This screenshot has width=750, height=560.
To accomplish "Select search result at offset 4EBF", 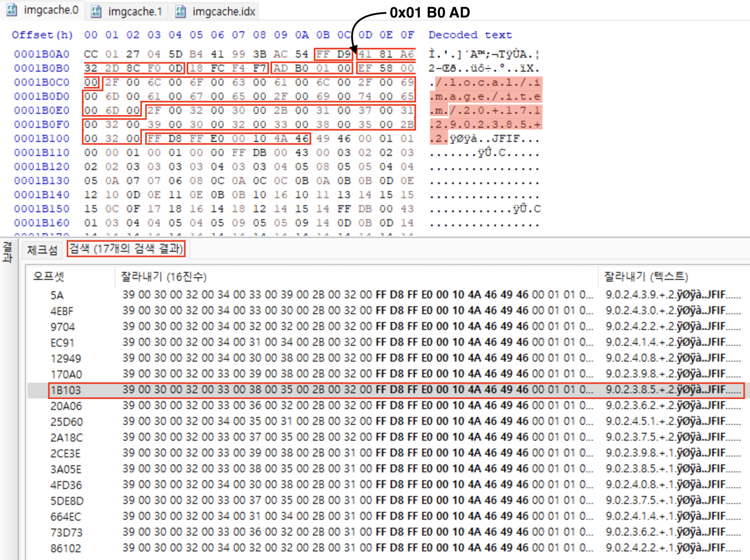I will coord(62,311).
